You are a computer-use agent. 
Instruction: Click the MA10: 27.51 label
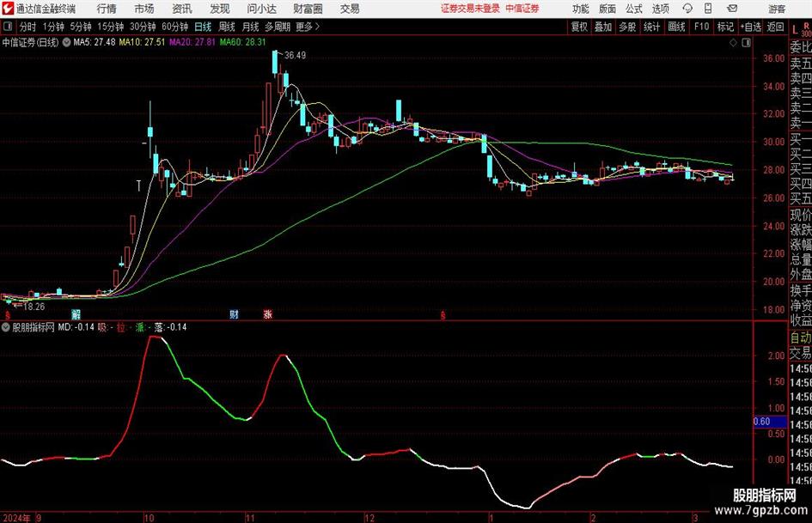[142, 42]
